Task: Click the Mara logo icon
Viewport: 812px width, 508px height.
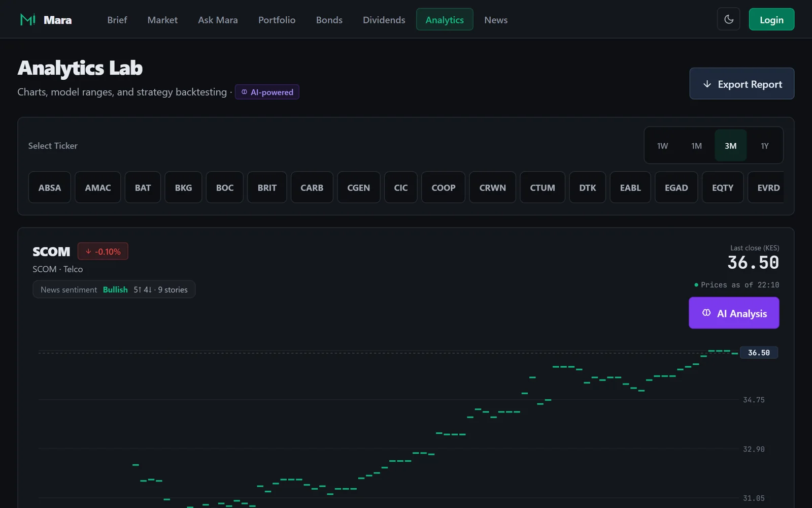Action: 27,20
